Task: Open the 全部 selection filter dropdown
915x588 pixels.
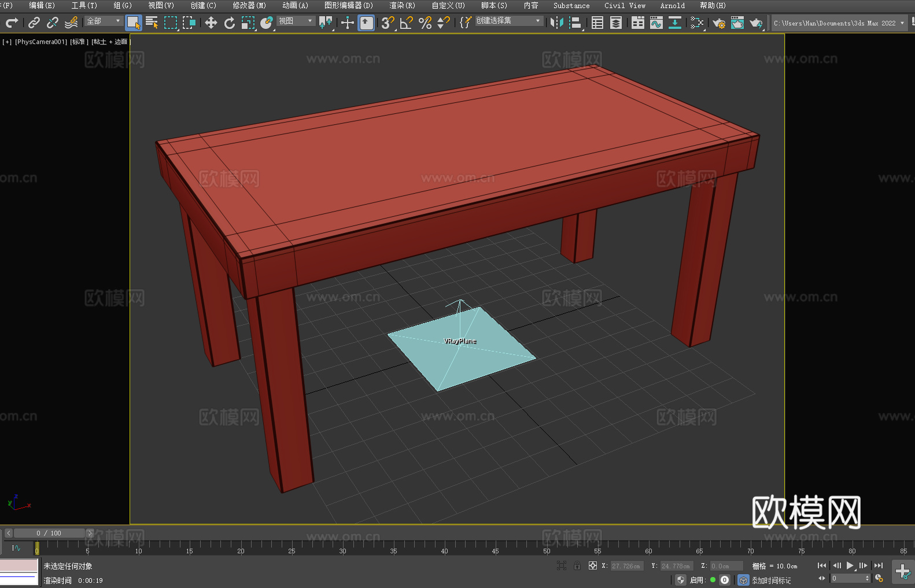Action: point(104,21)
